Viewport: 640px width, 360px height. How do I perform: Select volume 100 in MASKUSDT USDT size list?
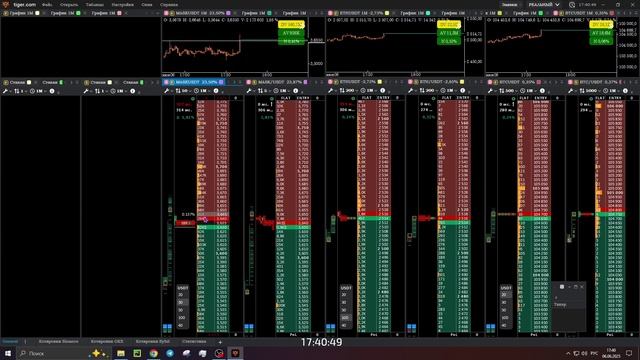[x=182, y=318]
